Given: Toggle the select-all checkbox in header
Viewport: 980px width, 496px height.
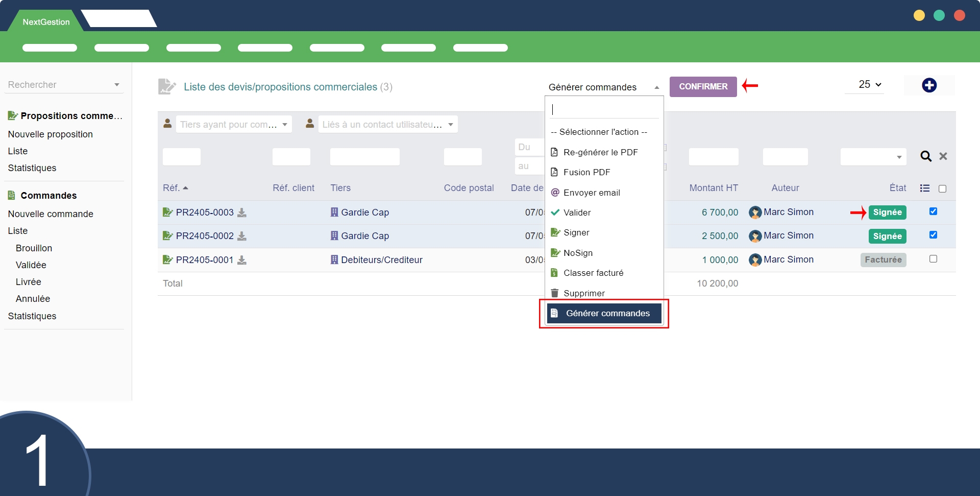Looking at the screenshot, I should pyautogui.click(x=942, y=189).
